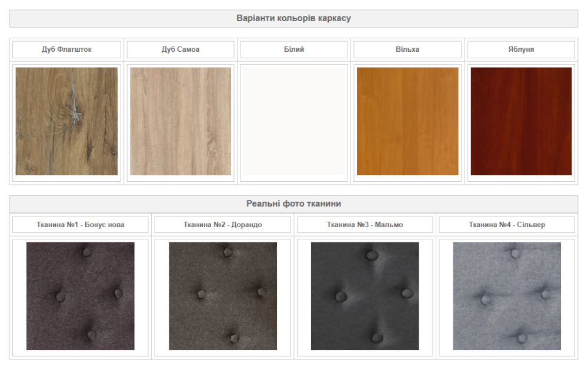Open the Бонус нова fabric photo
Screen dimensions: 588x370
pyautogui.click(x=81, y=296)
